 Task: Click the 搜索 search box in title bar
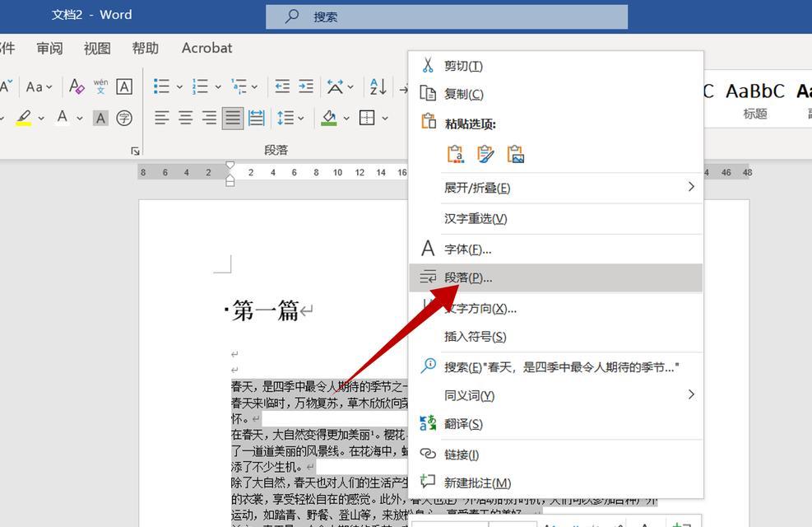pyautogui.click(x=447, y=16)
